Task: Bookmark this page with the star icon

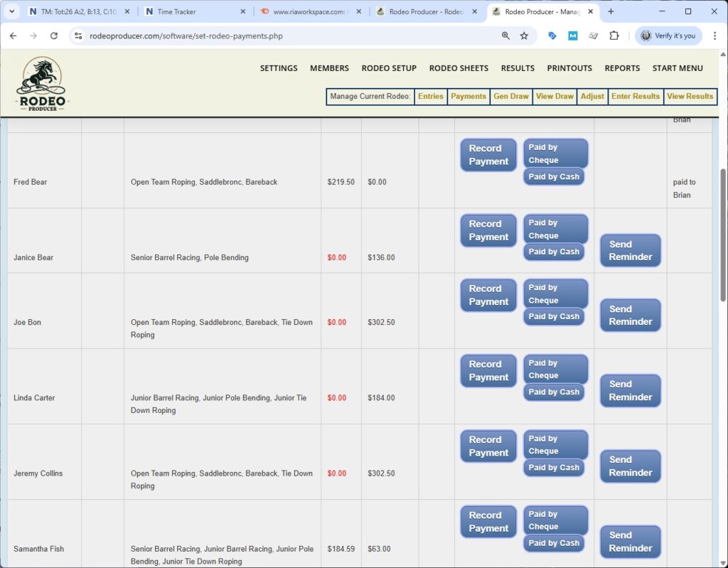Action: click(x=524, y=36)
